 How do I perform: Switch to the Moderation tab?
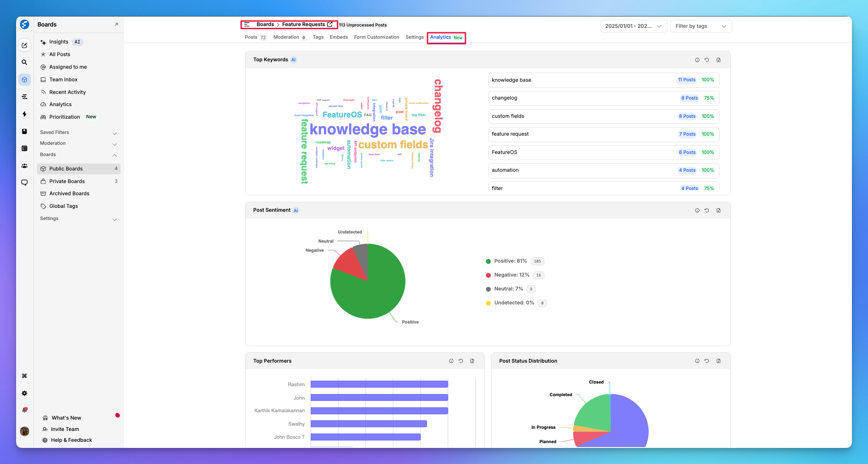[286, 37]
